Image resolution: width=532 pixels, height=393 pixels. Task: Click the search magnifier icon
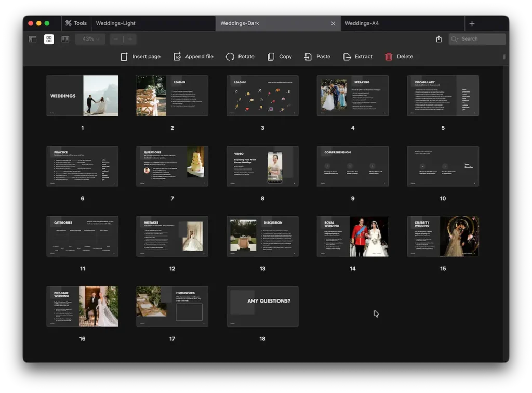pos(453,38)
